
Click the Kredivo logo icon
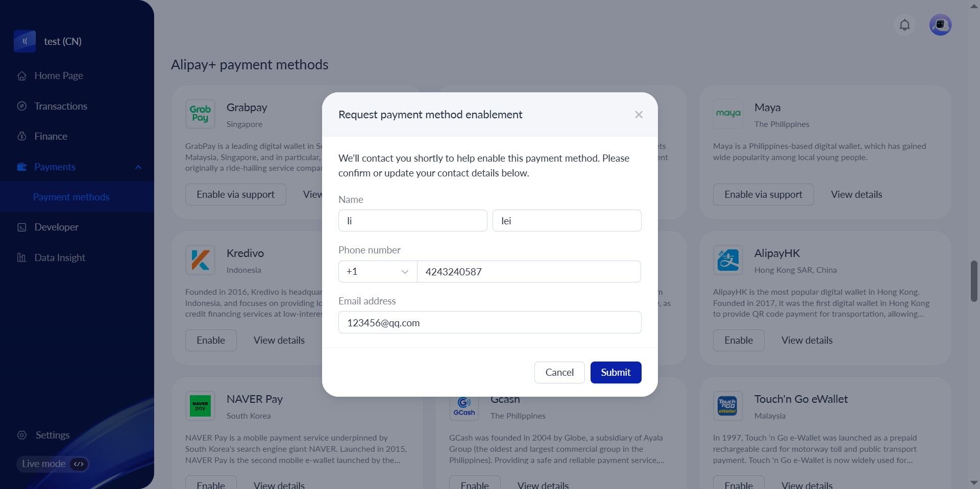point(200,260)
